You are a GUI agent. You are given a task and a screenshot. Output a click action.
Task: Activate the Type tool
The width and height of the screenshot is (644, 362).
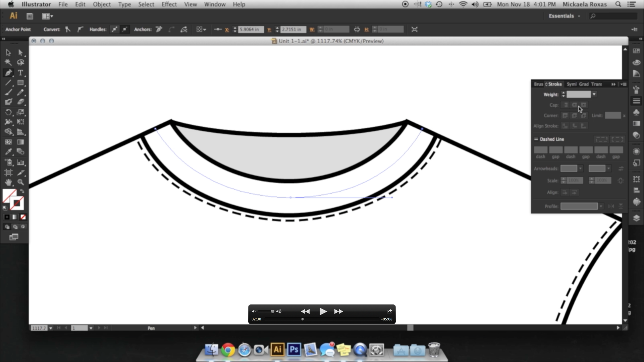pyautogui.click(x=20, y=73)
